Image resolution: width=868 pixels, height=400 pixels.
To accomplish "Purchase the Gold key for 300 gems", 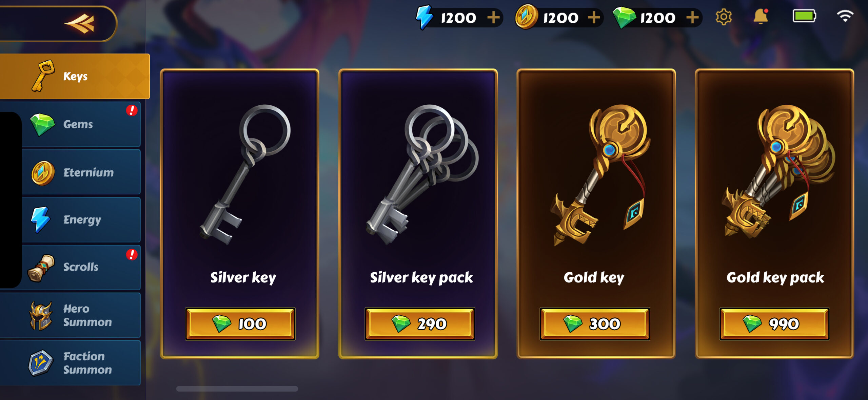I will pyautogui.click(x=595, y=324).
